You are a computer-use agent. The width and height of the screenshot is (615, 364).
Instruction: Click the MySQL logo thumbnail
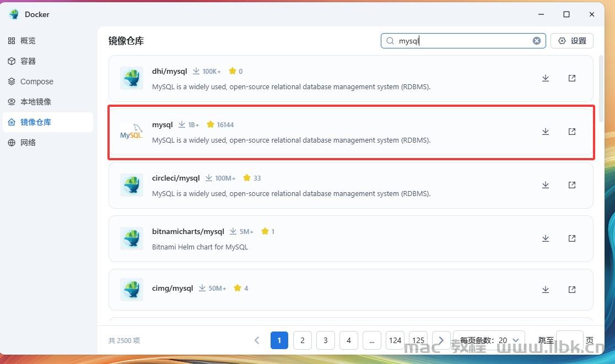pyautogui.click(x=131, y=132)
